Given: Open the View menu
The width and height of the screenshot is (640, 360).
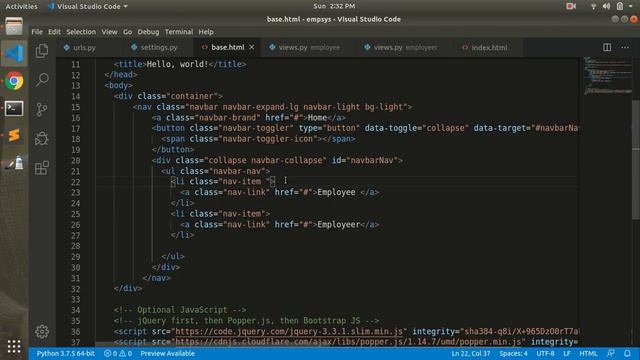Looking at the screenshot, I should click(x=109, y=32).
